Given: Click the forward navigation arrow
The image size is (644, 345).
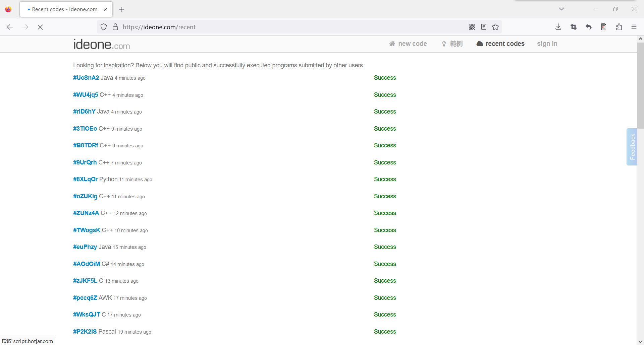Looking at the screenshot, I should point(25,27).
